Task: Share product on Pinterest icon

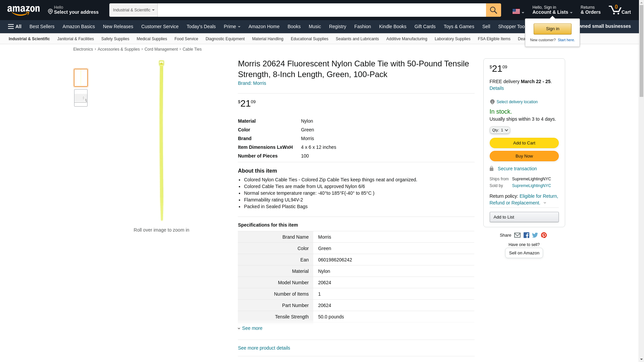Action: 544,235
